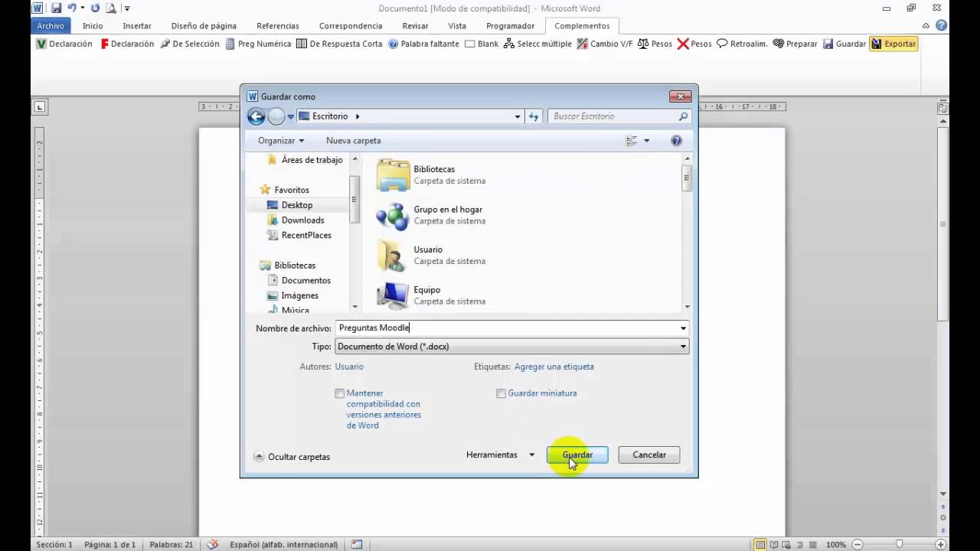
Task: Expand the address bar previous locations arrow
Action: pos(518,116)
